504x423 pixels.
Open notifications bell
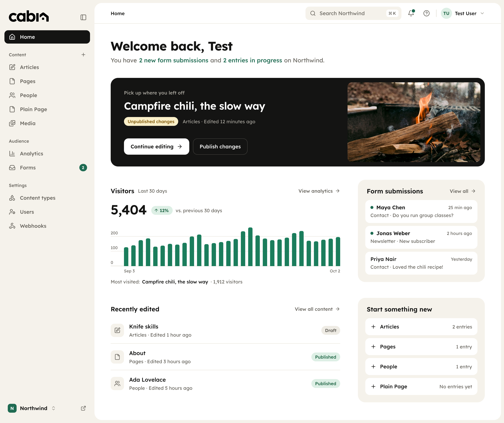[x=411, y=13]
